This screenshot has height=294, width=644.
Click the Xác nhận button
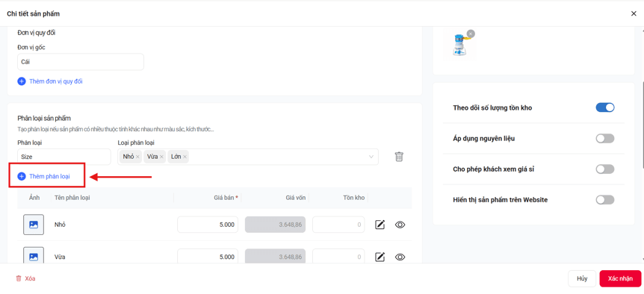(x=620, y=278)
